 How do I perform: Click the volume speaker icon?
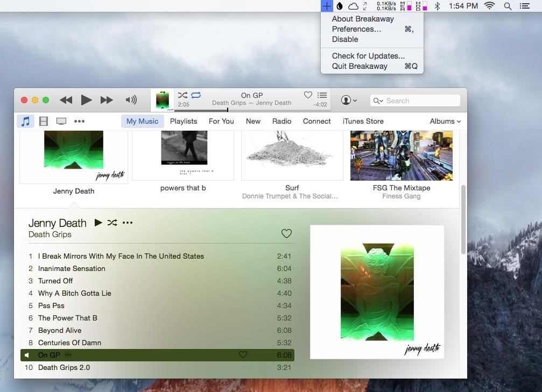(131, 99)
